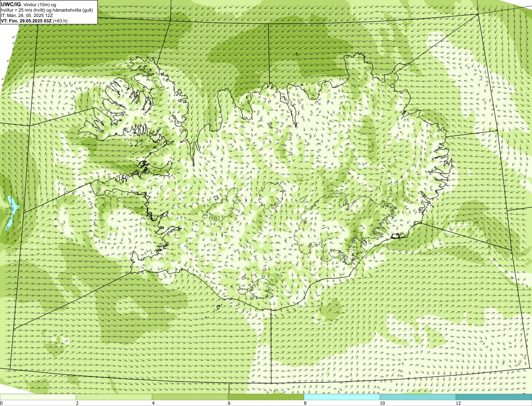Click the 2–4 m/s light green legend swatch

pos(114,397)
